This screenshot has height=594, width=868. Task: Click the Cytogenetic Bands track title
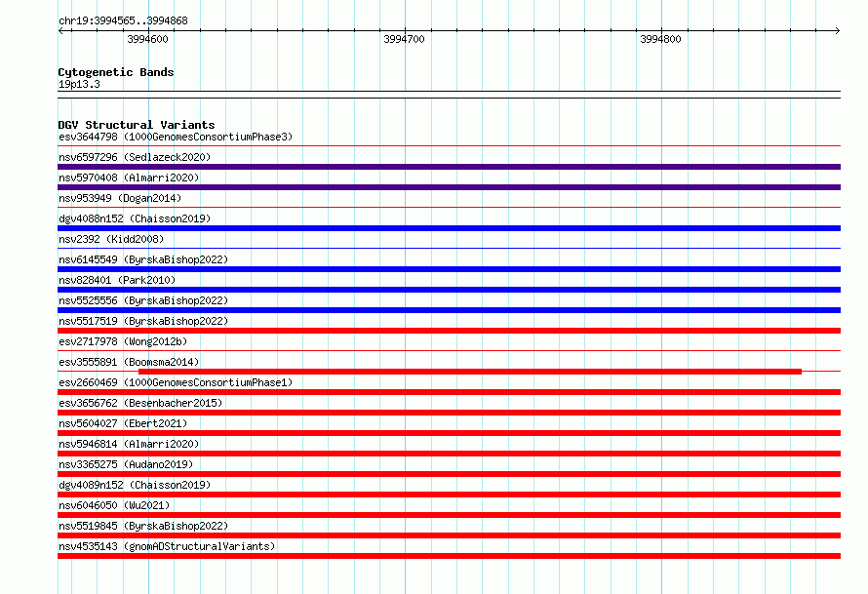point(116,72)
